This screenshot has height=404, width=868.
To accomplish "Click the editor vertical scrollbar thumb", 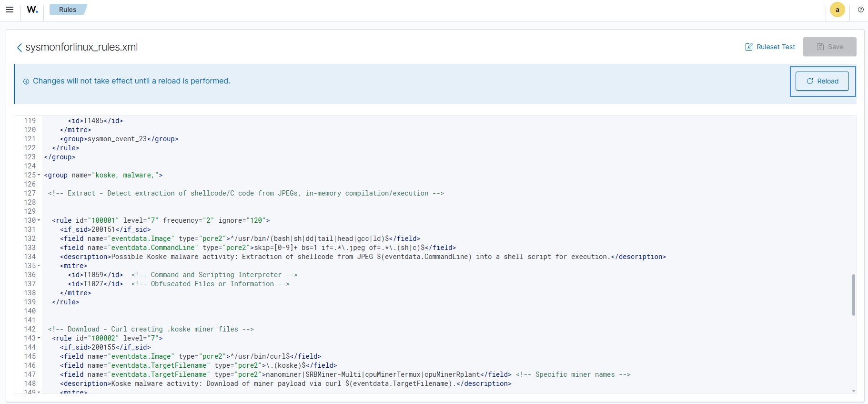I will click(x=853, y=295).
